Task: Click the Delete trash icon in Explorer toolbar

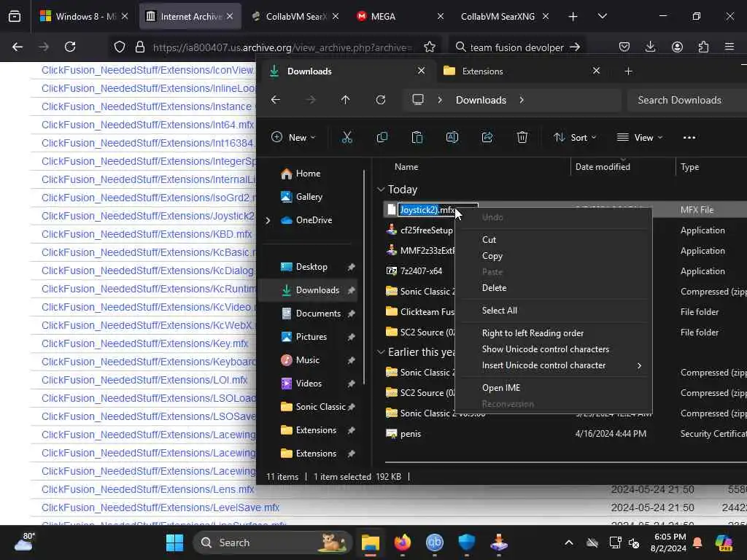Action: (522, 138)
